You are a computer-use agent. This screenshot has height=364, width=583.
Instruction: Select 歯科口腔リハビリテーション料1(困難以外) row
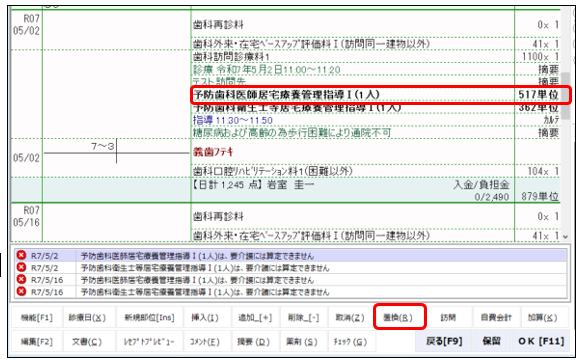(376, 171)
